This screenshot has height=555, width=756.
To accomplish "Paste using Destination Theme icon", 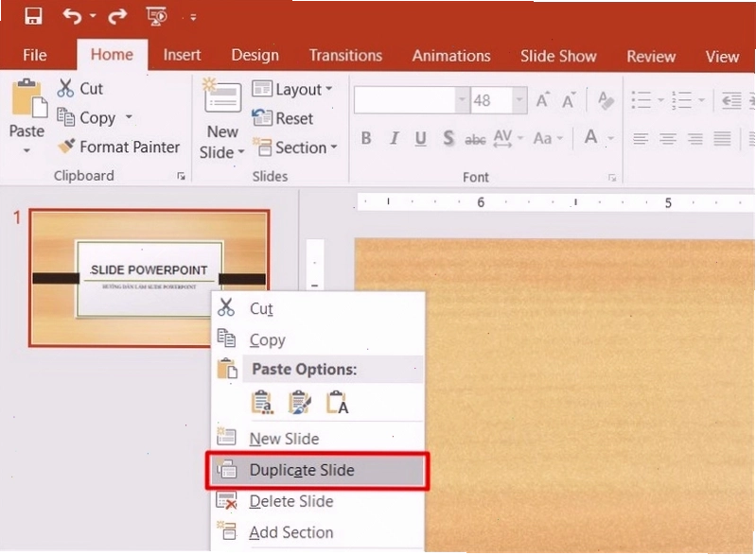I will (x=262, y=402).
